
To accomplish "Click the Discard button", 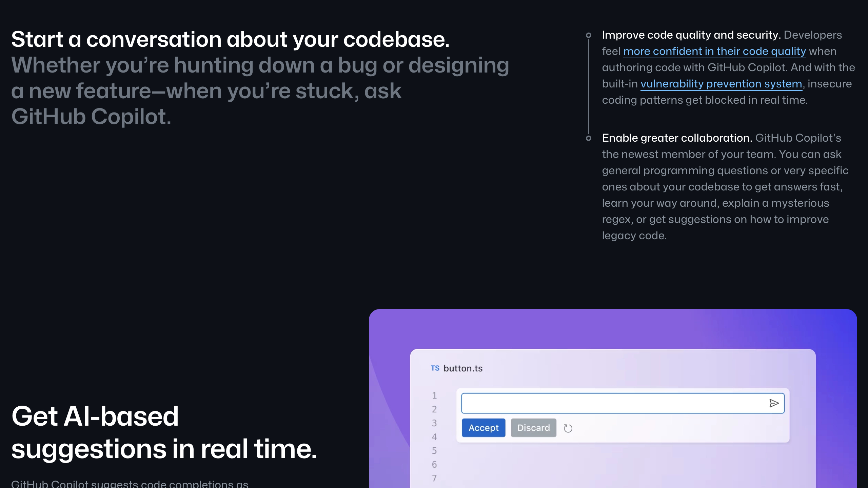I will 533,428.
